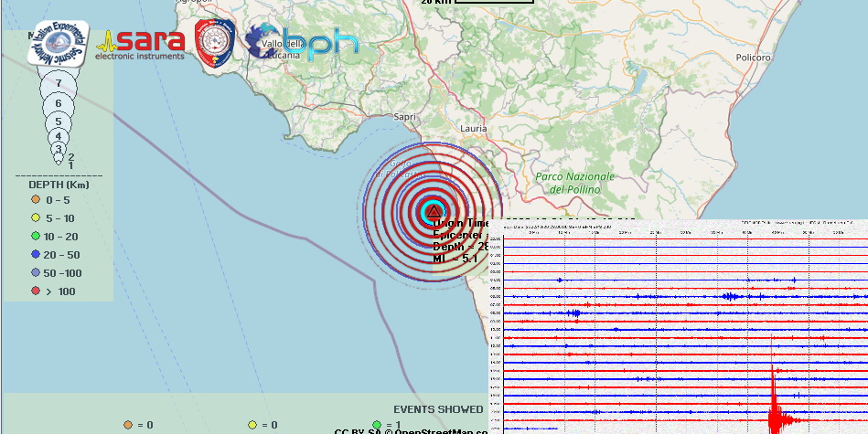Click the blue 20 - 50 depth dot
The image size is (868, 434).
pyautogui.click(x=35, y=255)
